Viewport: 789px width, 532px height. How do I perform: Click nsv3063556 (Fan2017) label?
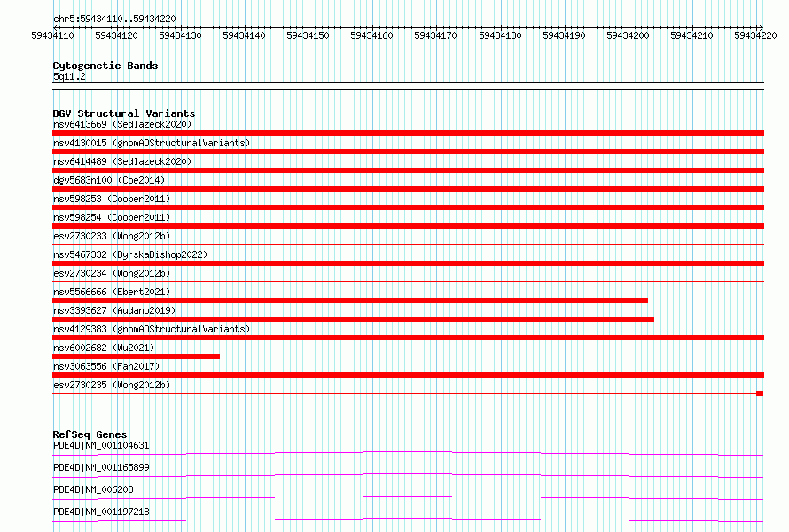(x=106, y=366)
